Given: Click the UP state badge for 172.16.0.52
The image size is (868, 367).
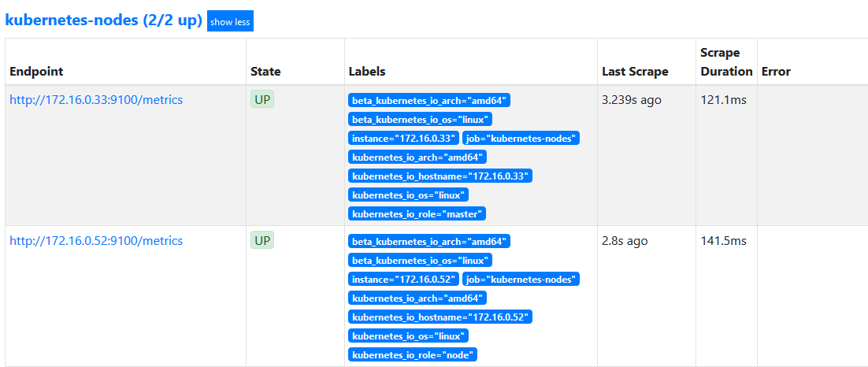Looking at the screenshot, I should click(262, 241).
